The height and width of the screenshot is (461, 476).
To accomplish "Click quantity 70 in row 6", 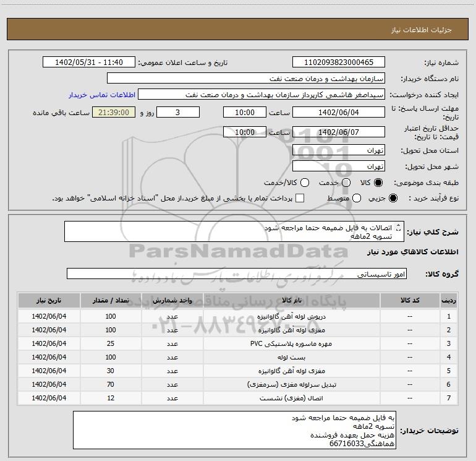I will (x=111, y=384).
